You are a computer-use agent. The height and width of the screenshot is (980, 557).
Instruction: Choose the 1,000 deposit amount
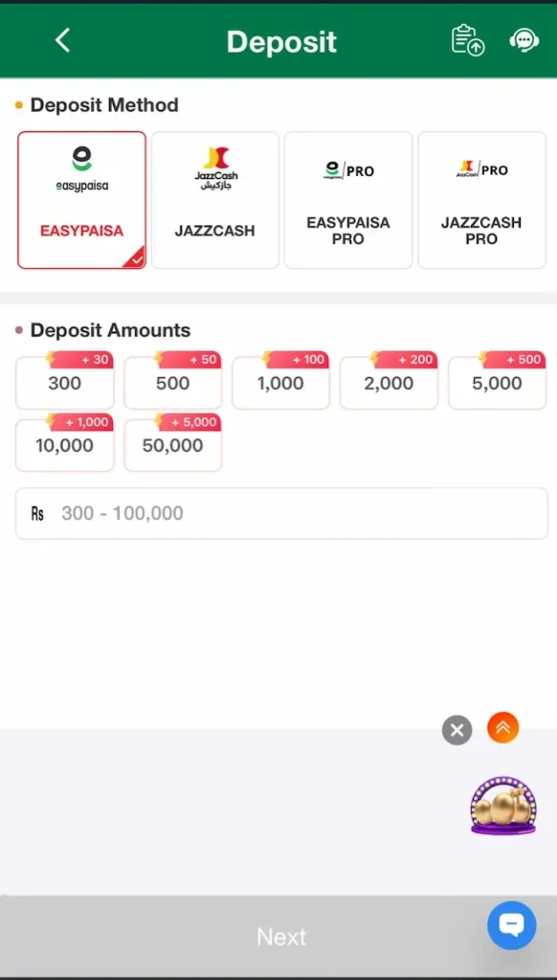[x=280, y=383]
